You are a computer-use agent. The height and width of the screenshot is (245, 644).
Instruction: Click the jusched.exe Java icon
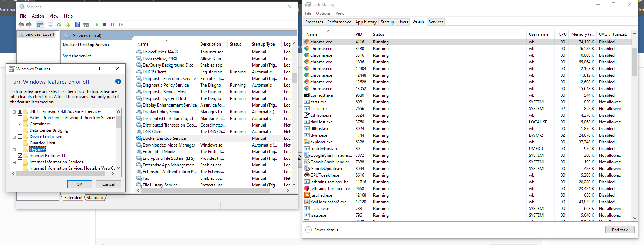click(x=307, y=195)
